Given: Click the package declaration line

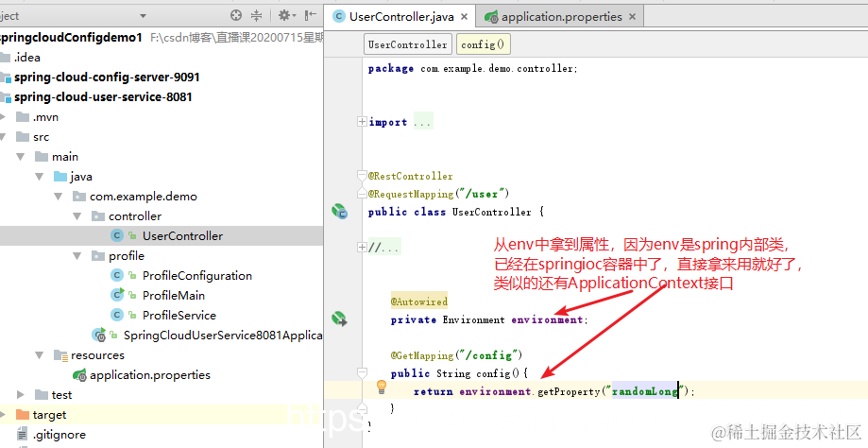Looking at the screenshot, I should pyautogui.click(x=473, y=69).
